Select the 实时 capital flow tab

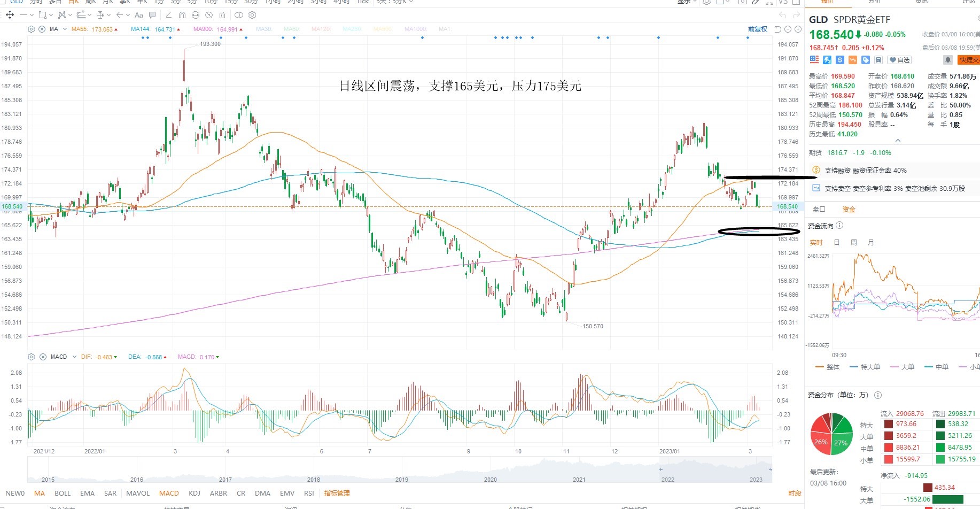tap(816, 242)
